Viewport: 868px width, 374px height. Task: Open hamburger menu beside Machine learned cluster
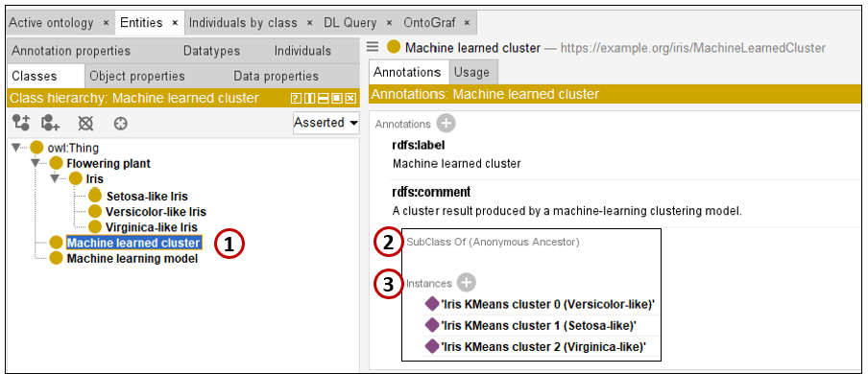coord(374,47)
